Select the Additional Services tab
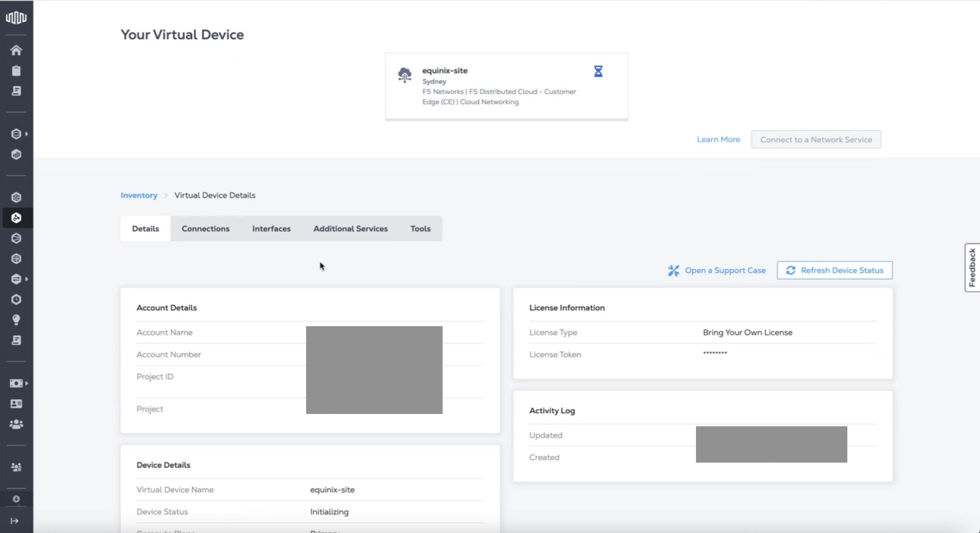 point(350,229)
